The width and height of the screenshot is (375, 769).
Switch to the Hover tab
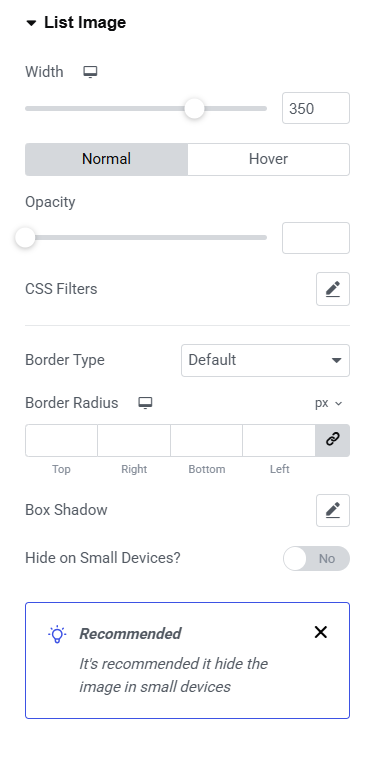268,159
